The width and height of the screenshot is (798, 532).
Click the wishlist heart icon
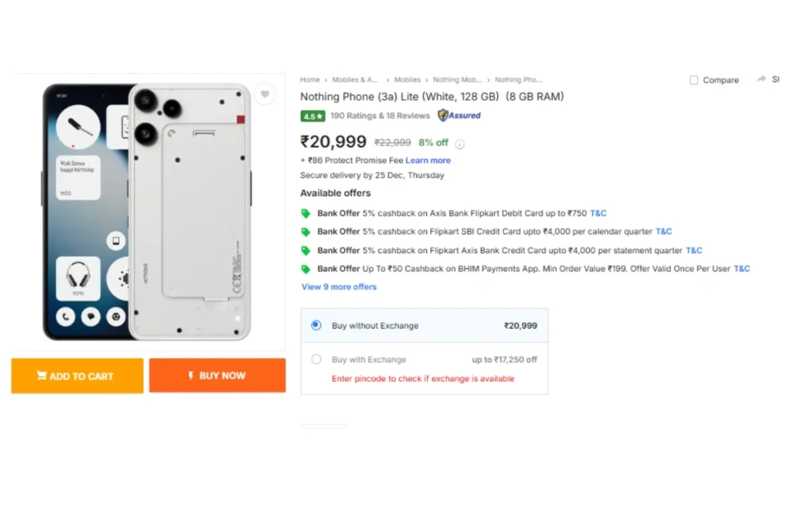[x=265, y=94]
